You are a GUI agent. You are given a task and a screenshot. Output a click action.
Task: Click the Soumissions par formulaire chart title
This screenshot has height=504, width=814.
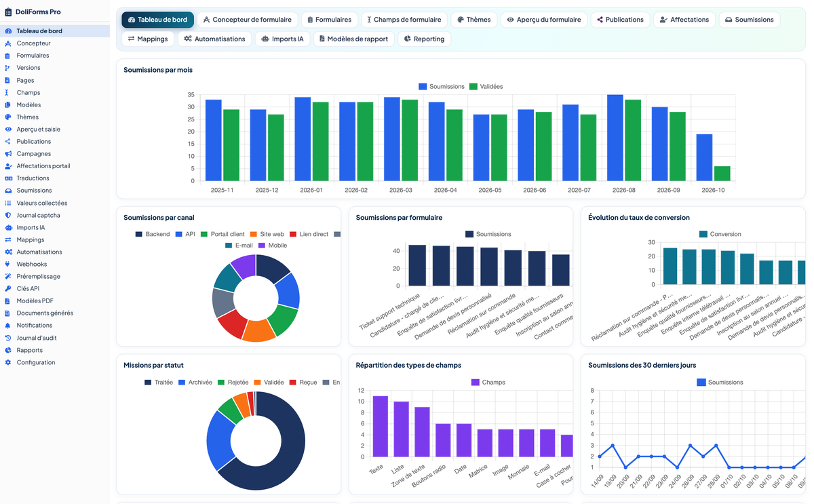(399, 218)
